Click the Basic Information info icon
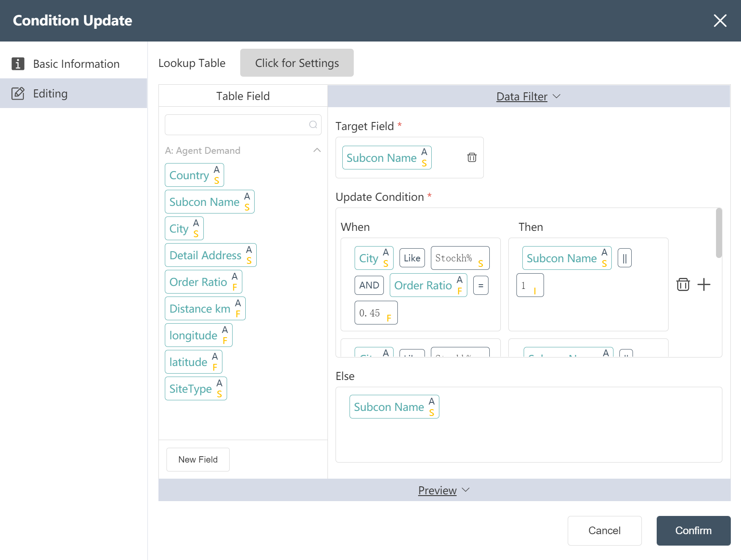This screenshot has width=741, height=560. point(18,64)
